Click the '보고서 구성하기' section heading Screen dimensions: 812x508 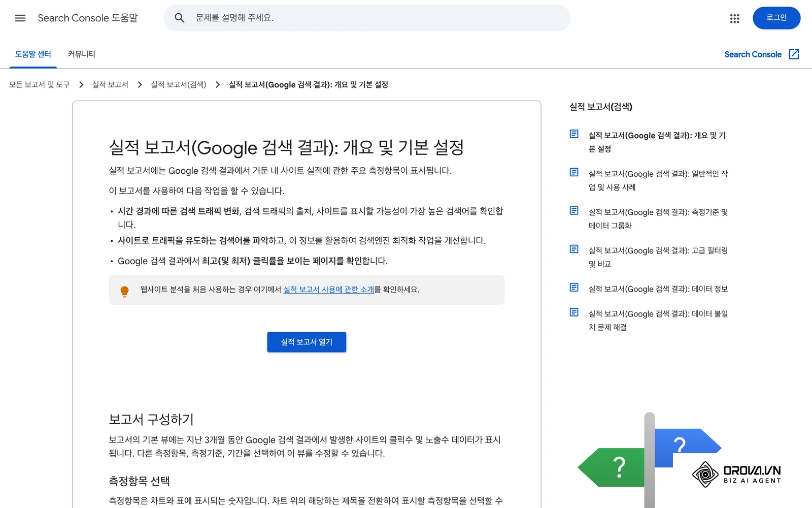tap(151, 420)
